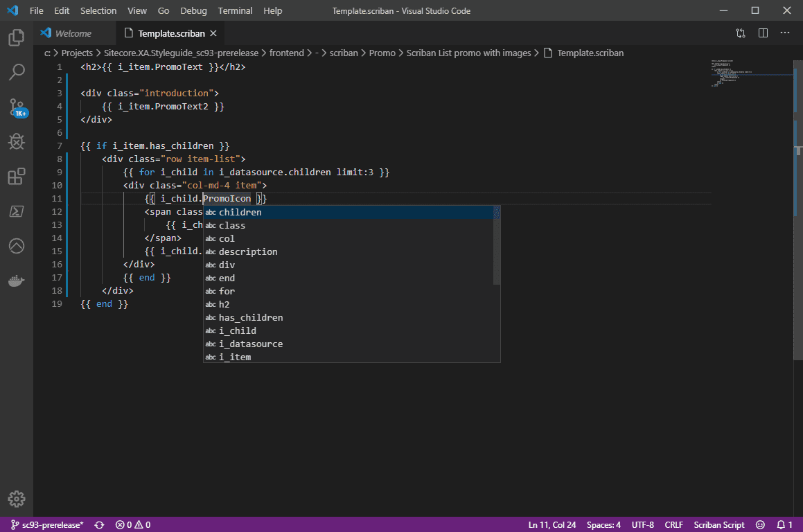The height and width of the screenshot is (532, 803).
Task: Click Projects in the breadcrumb
Action: [x=77, y=53]
